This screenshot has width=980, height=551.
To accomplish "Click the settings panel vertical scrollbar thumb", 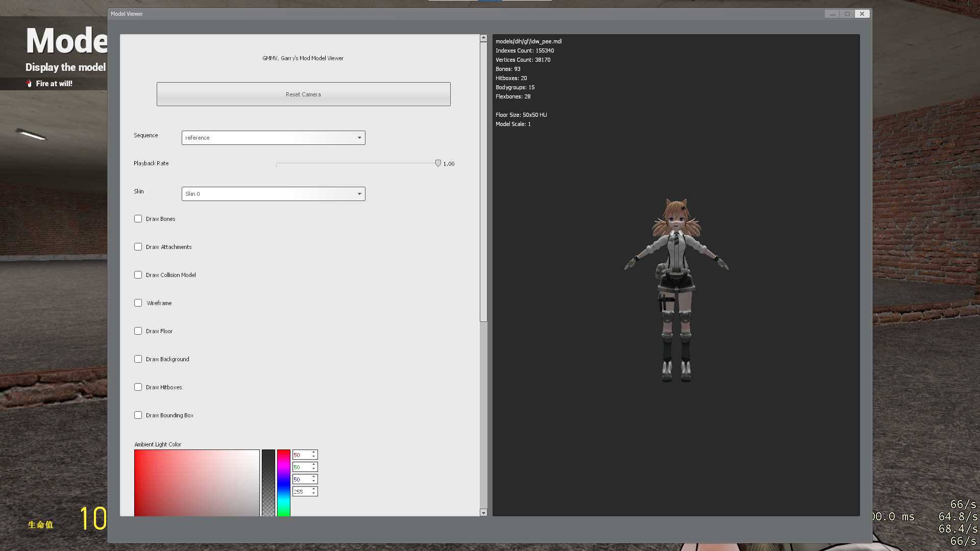I will (x=483, y=182).
